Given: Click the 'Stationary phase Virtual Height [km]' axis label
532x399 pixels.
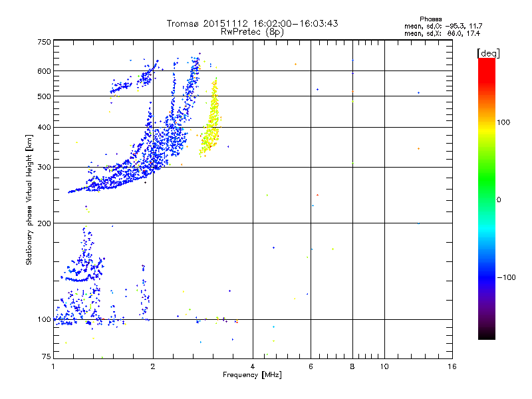Looking at the screenshot, I should tap(29, 200).
